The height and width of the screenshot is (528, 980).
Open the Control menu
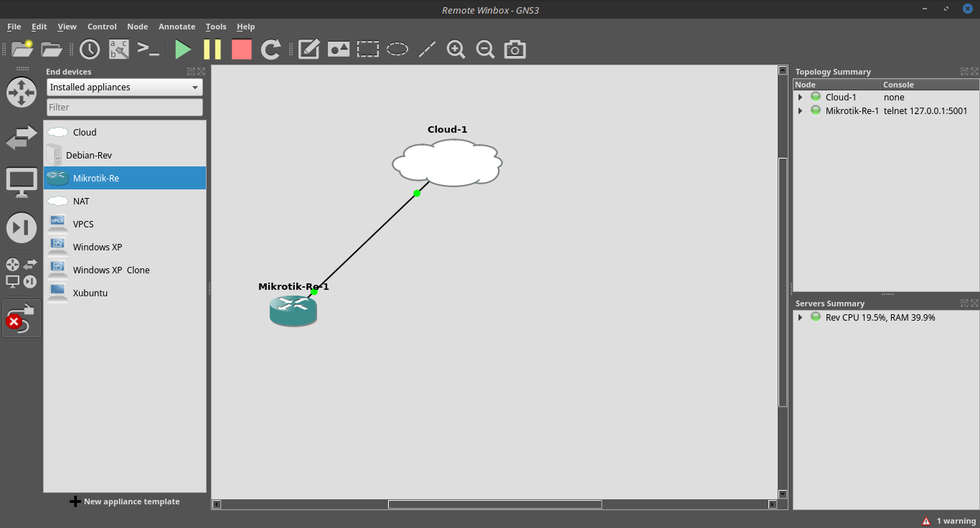tap(102, 27)
